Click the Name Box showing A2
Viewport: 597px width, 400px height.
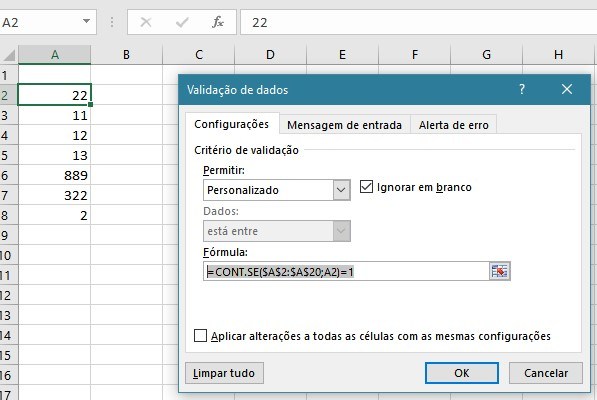(40, 22)
